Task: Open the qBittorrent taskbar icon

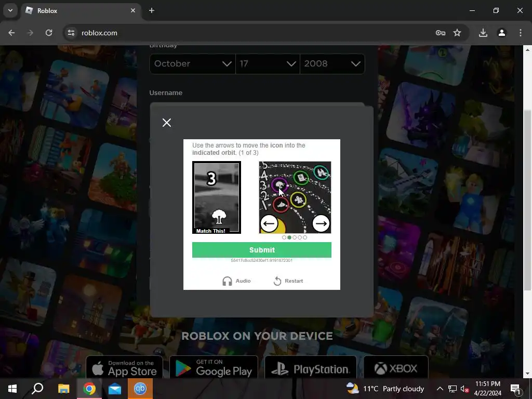Action: click(140, 389)
